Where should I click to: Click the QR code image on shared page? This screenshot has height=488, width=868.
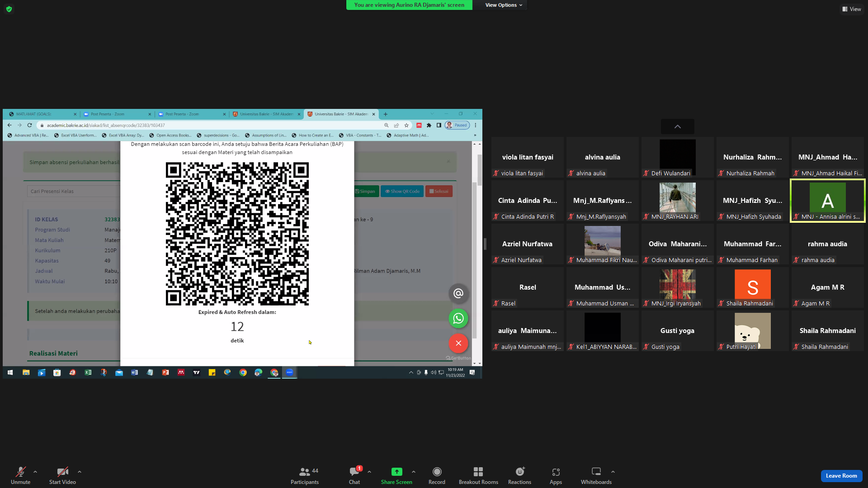tap(237, 234)
